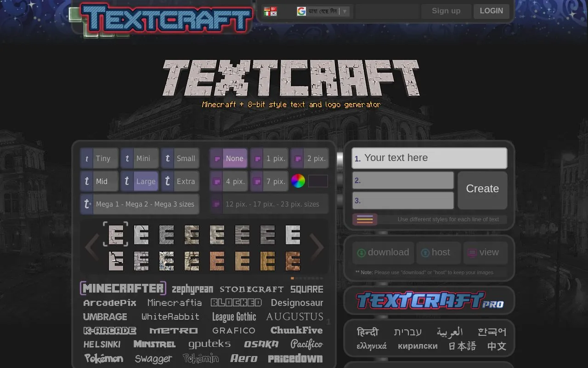Image resolution: width=588 pixels, height=368 pixels.
Task: Select the Mini text size
Action: [x=140, y=158]
